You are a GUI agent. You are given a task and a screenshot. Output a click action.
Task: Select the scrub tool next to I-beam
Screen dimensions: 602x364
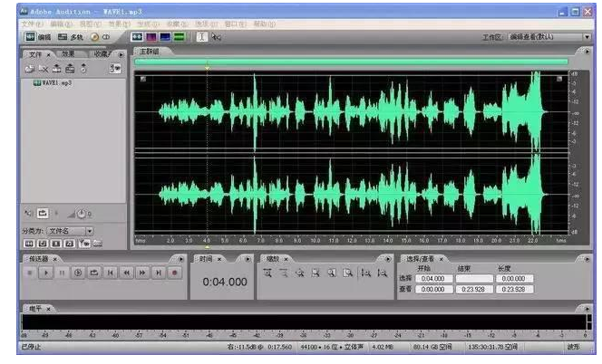point(216,37)
